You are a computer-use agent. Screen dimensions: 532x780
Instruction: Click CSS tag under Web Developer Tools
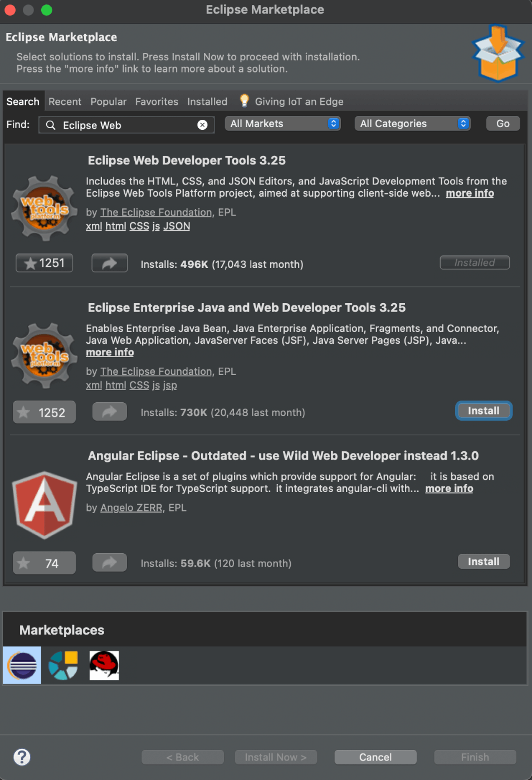tap(139, 226)
